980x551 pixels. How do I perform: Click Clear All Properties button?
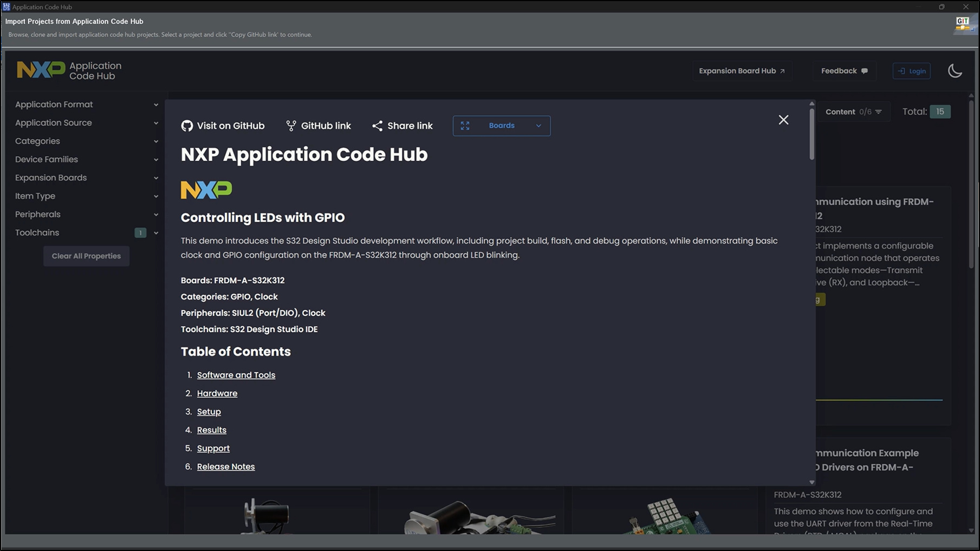[86, 256]
